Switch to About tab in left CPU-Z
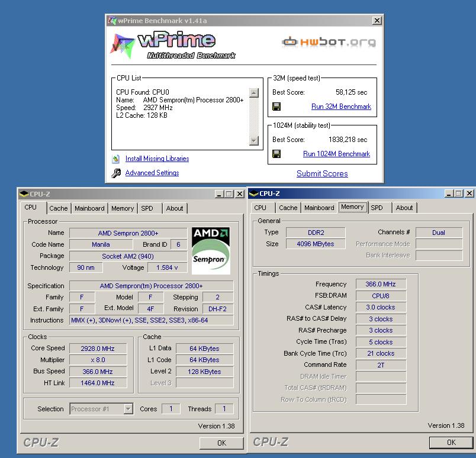476x458 pixels. [x=175, y=208]
